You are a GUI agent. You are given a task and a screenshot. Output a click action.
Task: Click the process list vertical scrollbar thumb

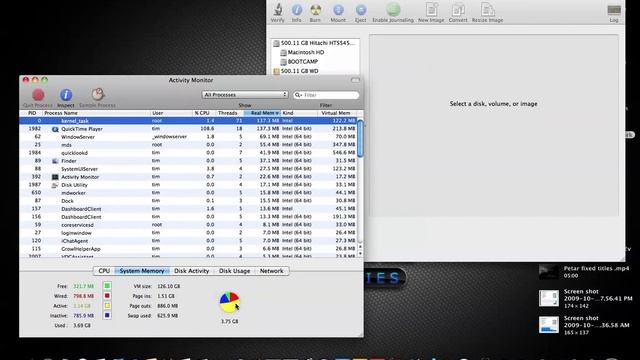click(360, 138)
